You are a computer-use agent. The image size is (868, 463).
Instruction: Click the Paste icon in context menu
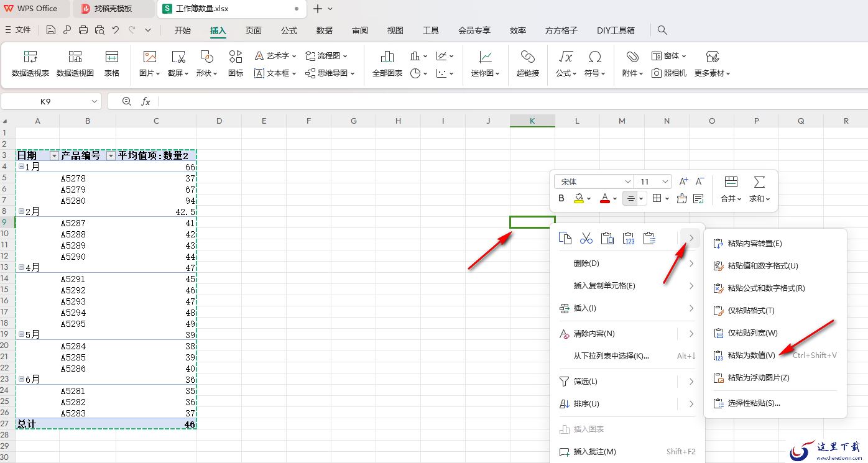click(607, 238)
